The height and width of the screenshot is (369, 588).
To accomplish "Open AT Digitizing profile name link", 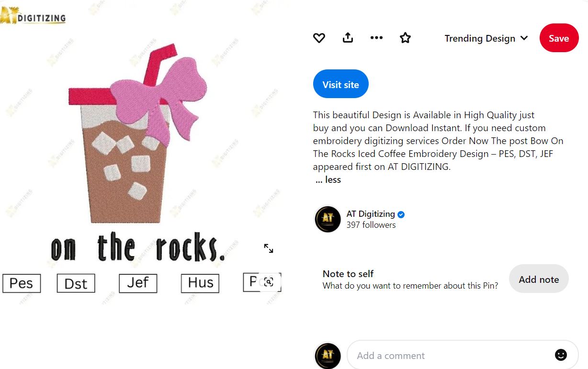I will 371,214.
